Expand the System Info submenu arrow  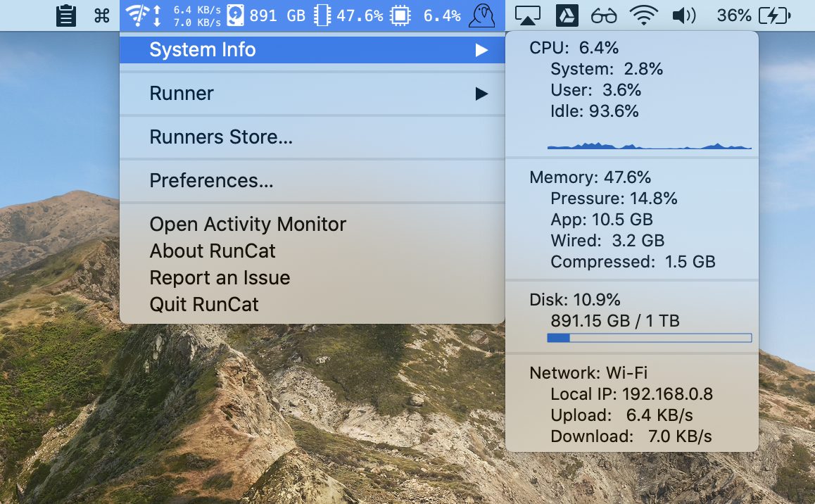coord(481,50)
